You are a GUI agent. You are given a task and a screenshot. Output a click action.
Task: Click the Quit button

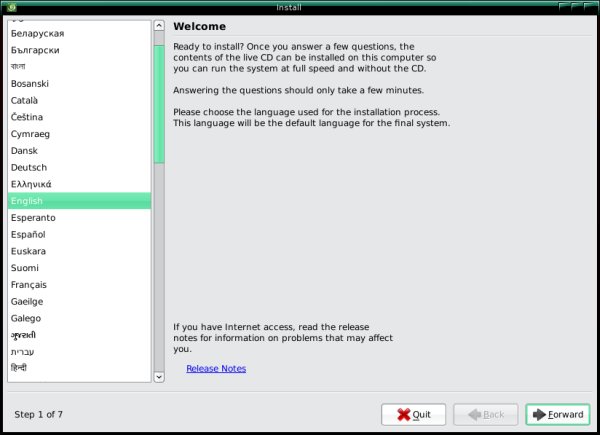point(413,414)
